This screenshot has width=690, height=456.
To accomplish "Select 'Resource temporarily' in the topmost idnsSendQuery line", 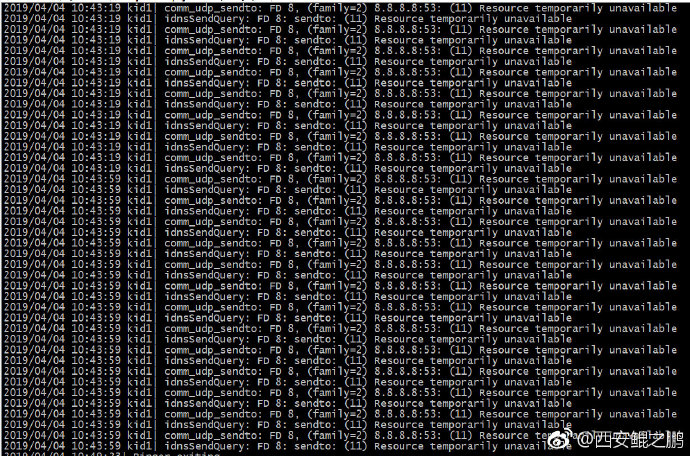I will click(436, 19).
